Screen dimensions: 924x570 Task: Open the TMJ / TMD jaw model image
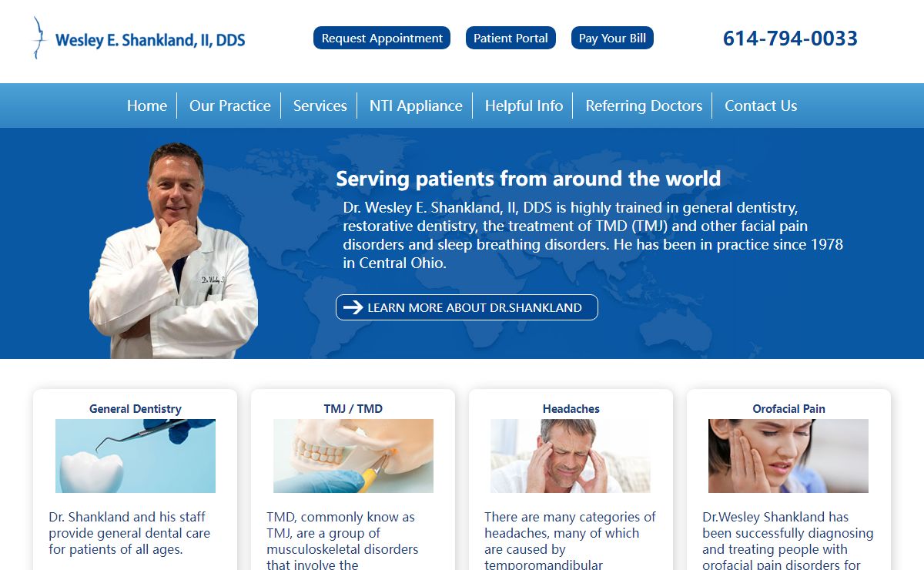(353, 456)
